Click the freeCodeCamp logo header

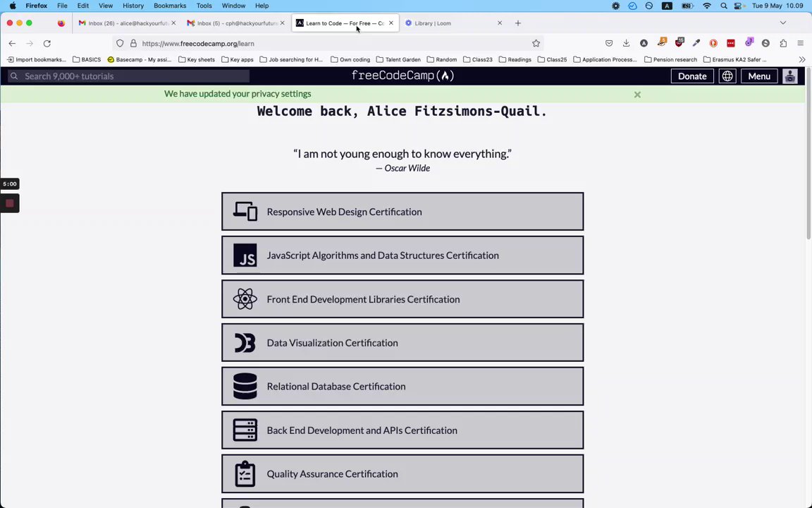tap(403, 75)
